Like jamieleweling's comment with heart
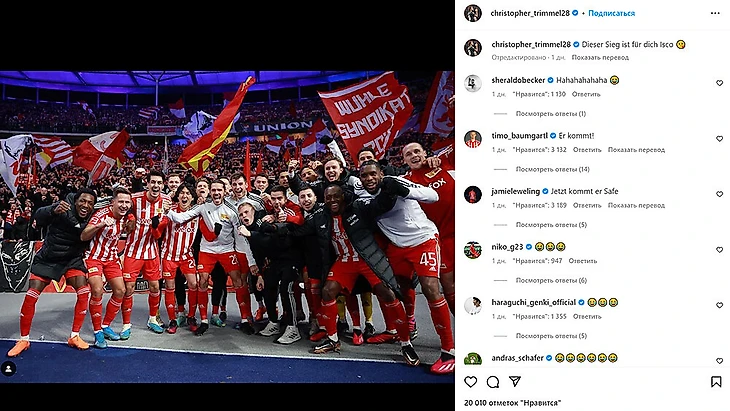This screenshot has height=411, width=730. tap(719, 194)
